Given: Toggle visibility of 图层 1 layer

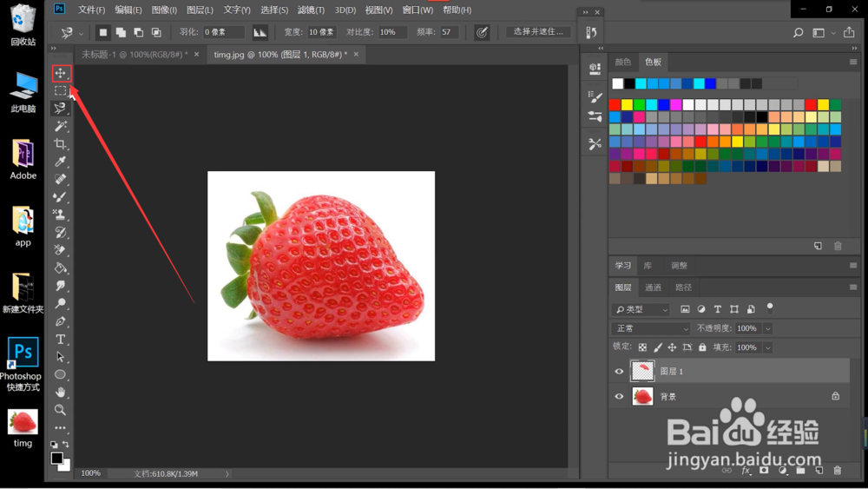Looking at the screenshot, I should pyautogui.click(x=619, y=372).
